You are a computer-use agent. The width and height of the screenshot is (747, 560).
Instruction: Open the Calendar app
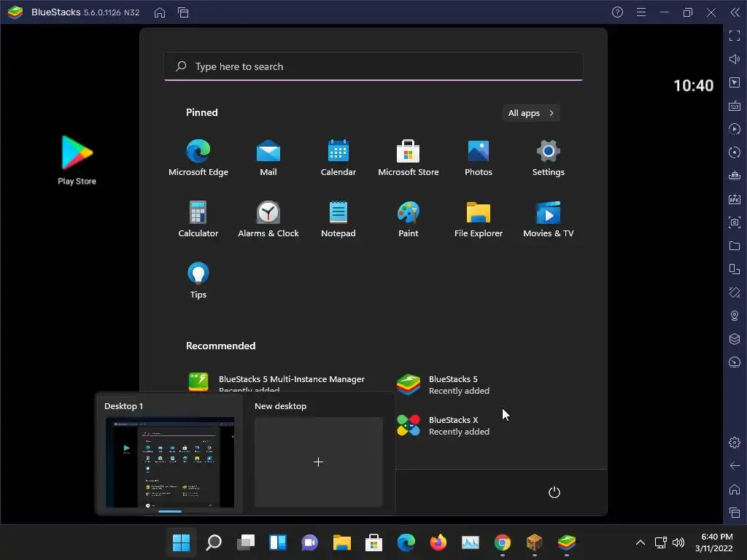(338, 157)
